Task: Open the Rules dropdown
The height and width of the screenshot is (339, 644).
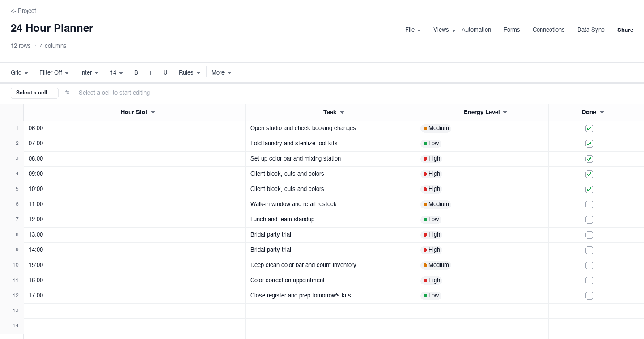Action: pyautogui.click(x=190, y=72)
